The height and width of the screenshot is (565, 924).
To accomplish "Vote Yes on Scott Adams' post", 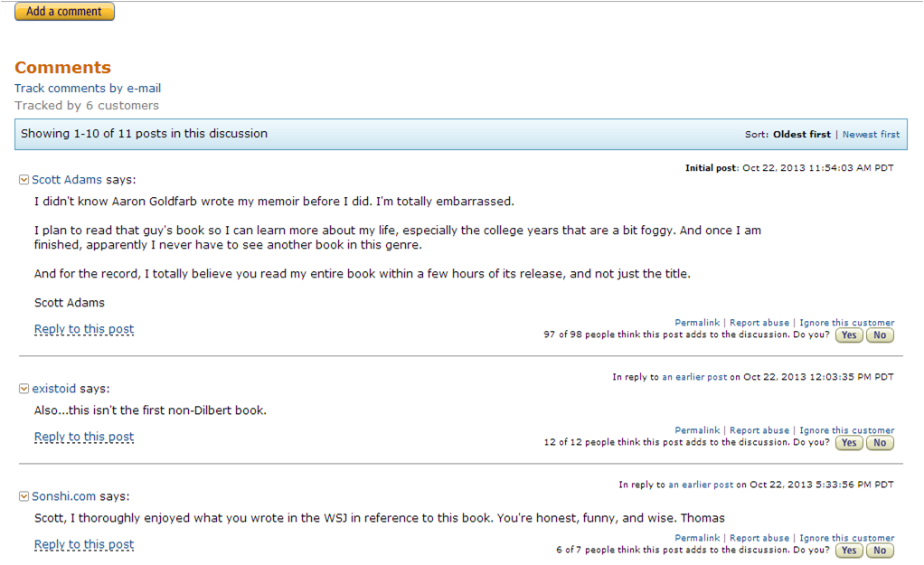I will click(849, 335).
